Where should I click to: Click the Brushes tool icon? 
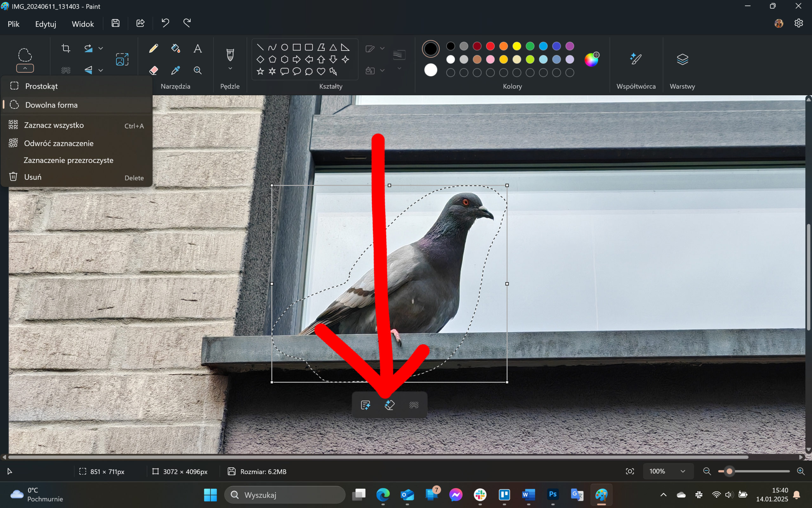[x=230, y=55]
